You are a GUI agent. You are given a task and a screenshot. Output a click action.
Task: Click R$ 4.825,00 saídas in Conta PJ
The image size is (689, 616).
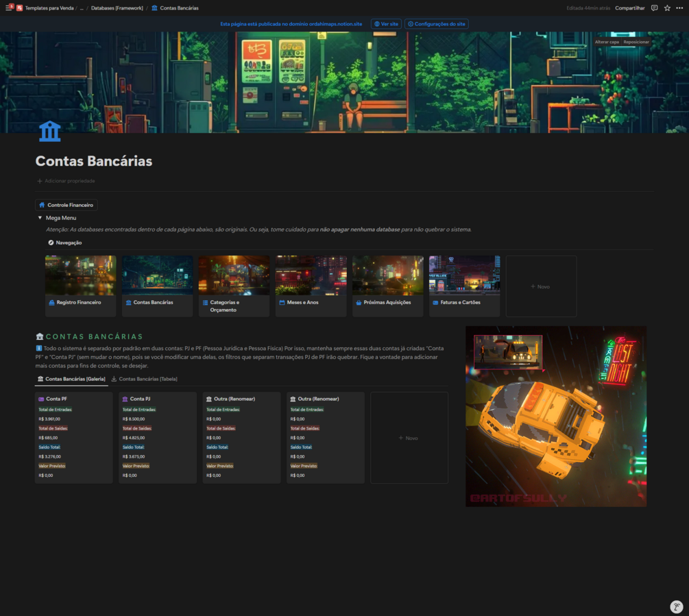point(134,438)
